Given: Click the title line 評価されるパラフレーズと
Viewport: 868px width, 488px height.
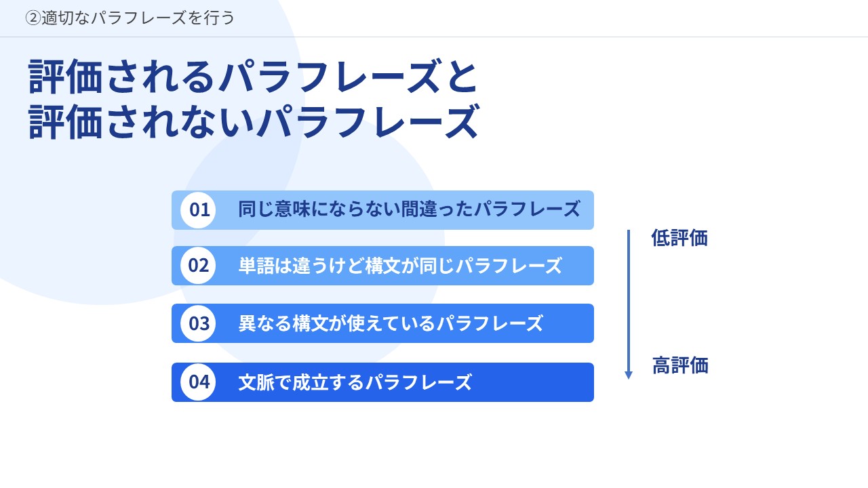Looking at the screenshot, I should pos(254,77).
